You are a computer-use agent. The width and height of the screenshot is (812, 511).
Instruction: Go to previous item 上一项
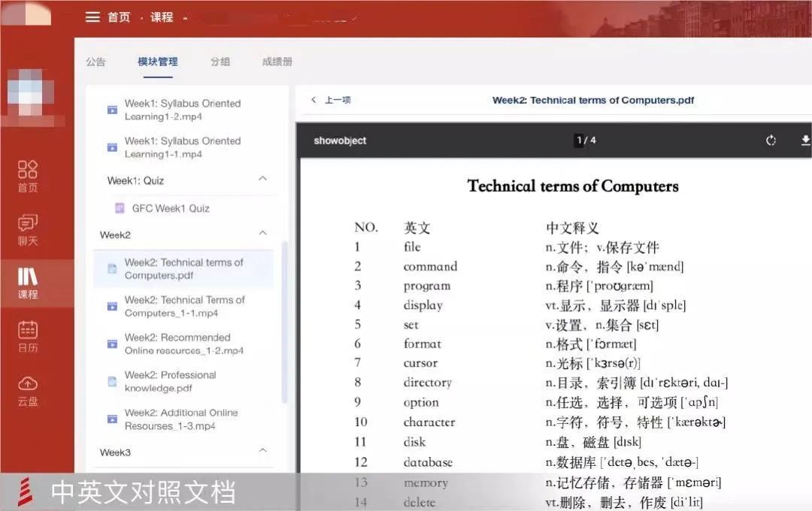tap(332, 100)
